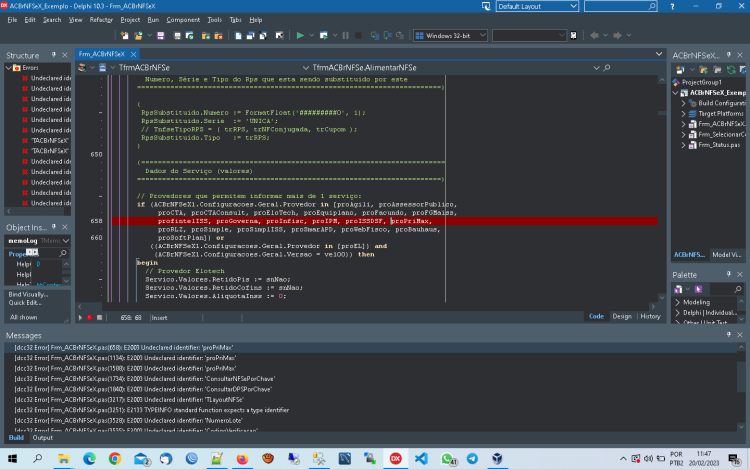Image resolution: width=750 pixels, height=469 pixels.
Task: Select ProjectGroup1 in project manager
Action: click(x=701, y=82)
